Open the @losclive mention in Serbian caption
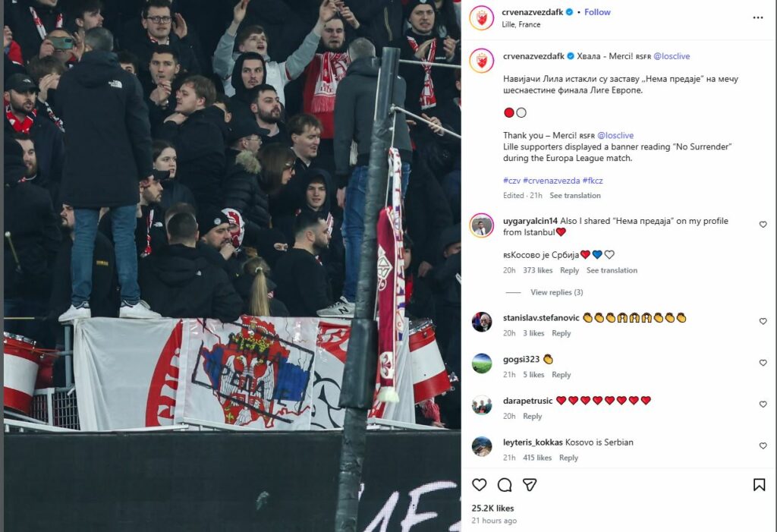Viewport: 777px width, 532px height. [672, 56]
